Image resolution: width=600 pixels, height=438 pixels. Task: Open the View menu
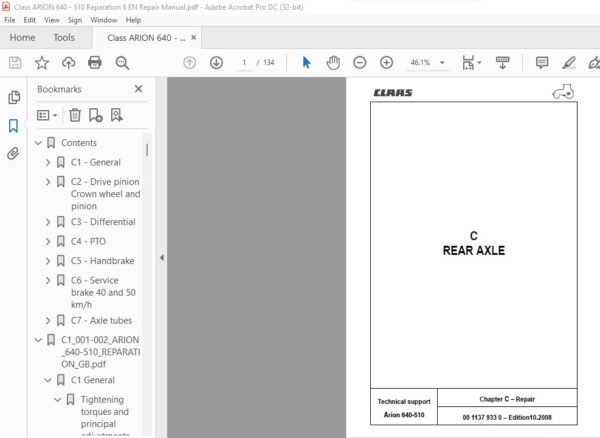pos(52,20)
